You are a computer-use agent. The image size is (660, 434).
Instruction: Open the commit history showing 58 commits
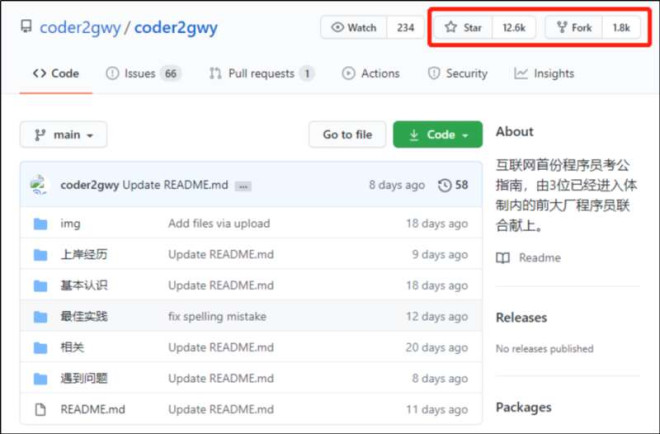453,185
